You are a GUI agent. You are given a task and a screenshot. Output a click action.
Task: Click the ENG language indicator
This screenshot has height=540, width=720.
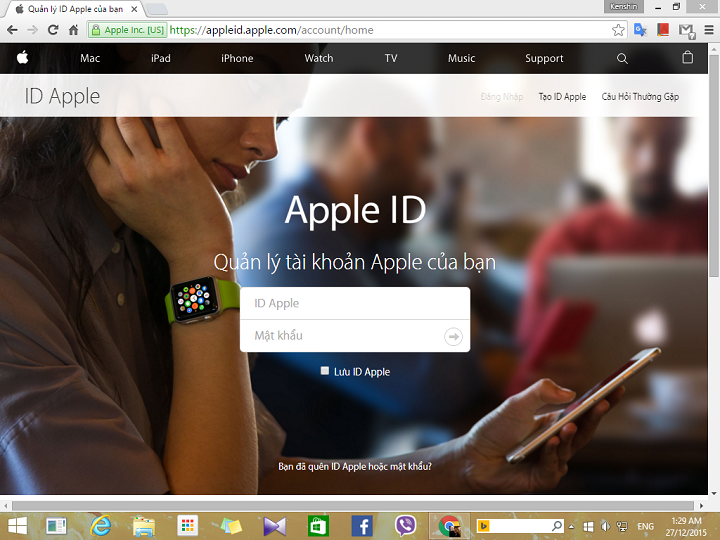point(645,526)
